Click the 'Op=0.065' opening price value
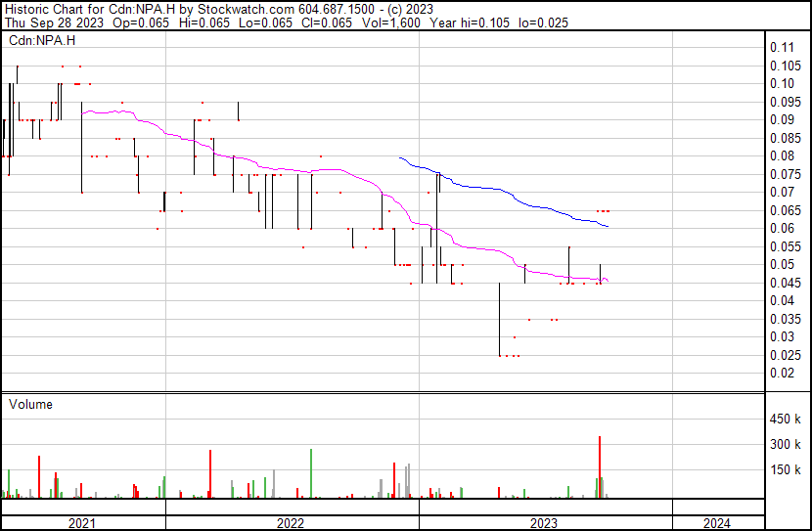The height and width of the screenshot is (531, 812). (141, 22)
